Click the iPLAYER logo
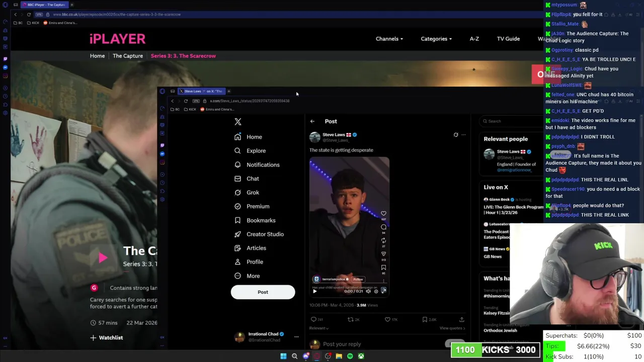The image size is (644, 362). click(118, 39)
